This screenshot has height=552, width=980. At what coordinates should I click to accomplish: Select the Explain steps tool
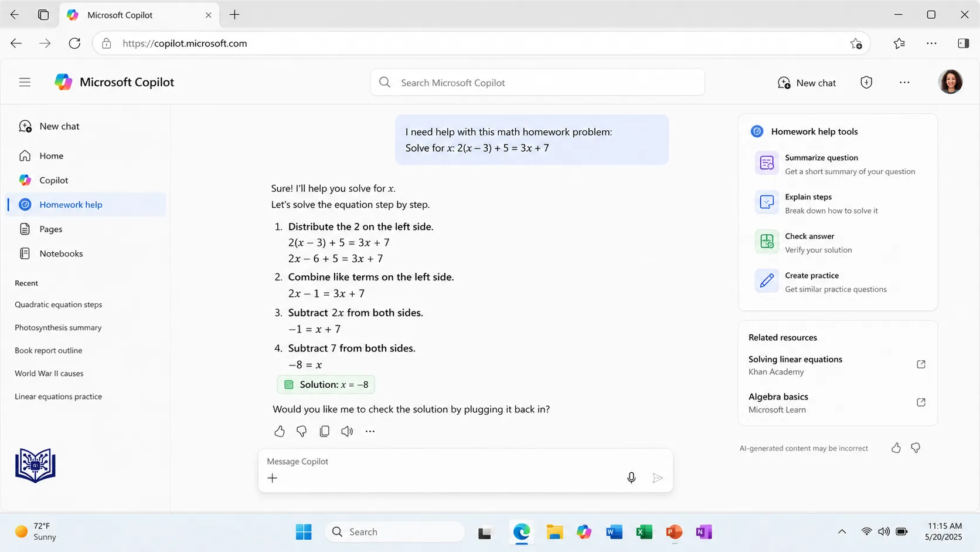[x=837, y=203]
